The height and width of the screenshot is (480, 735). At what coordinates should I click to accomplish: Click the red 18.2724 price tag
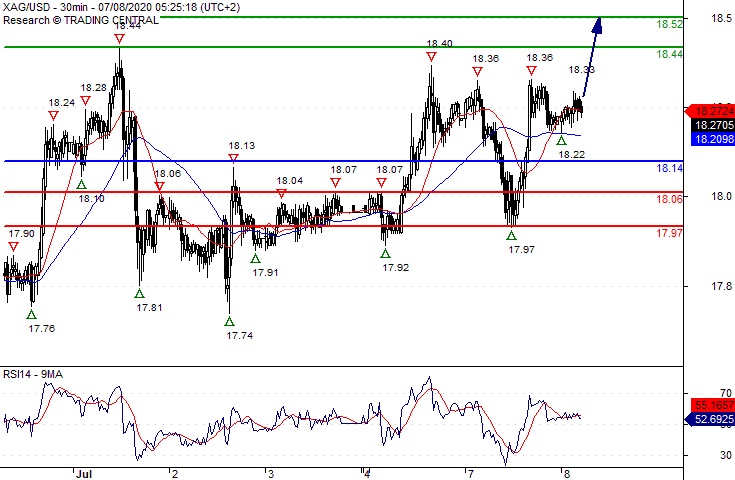pyautogui.click(x=711, y=111)
